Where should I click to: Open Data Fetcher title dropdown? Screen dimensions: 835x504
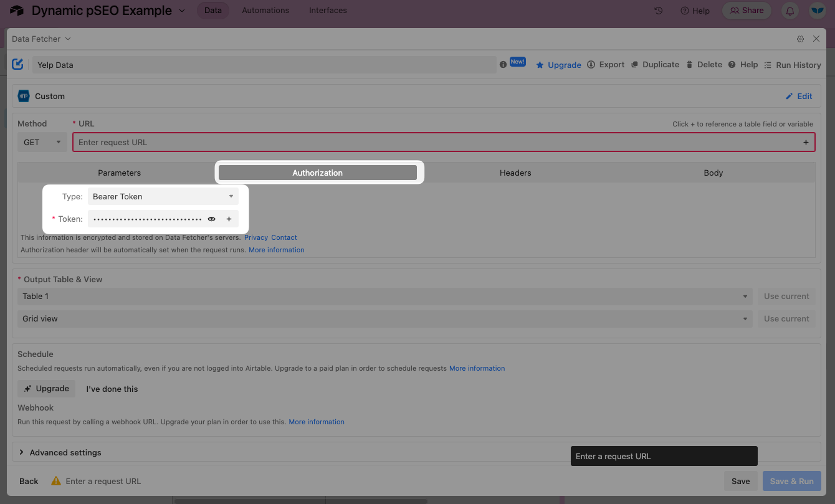41,39
